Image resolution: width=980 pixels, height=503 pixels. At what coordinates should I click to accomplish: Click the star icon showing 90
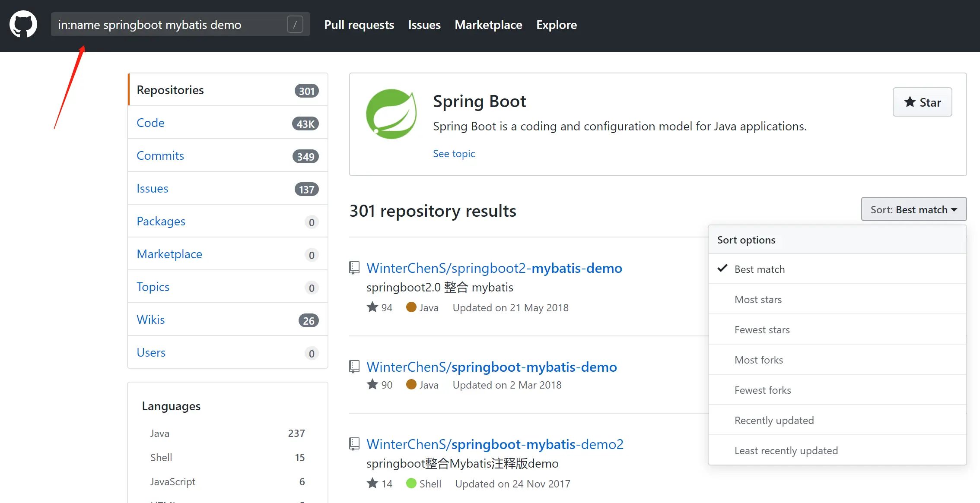pos(372,385)
